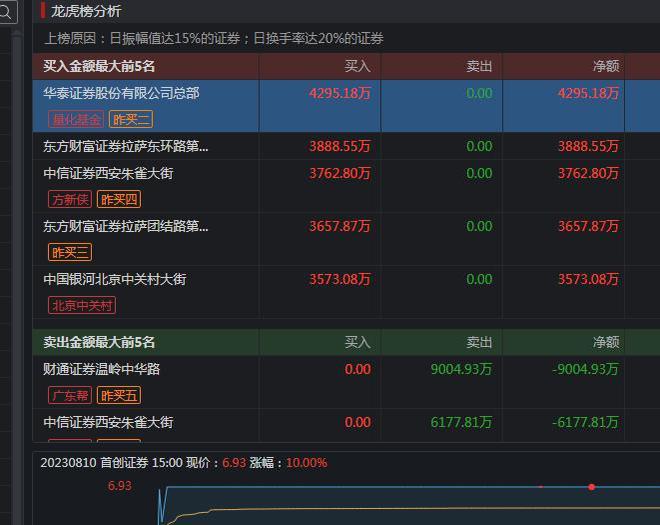
Task: Click the 4295.18万 net amount for 华泰证券
Action: pos(588,93)
